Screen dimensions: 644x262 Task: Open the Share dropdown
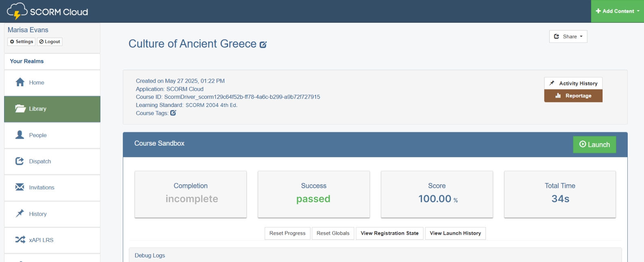coord(568,36)
